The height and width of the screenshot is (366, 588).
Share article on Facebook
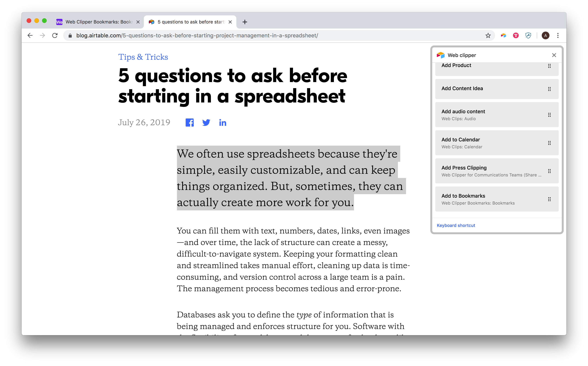(x=190, y=123)
